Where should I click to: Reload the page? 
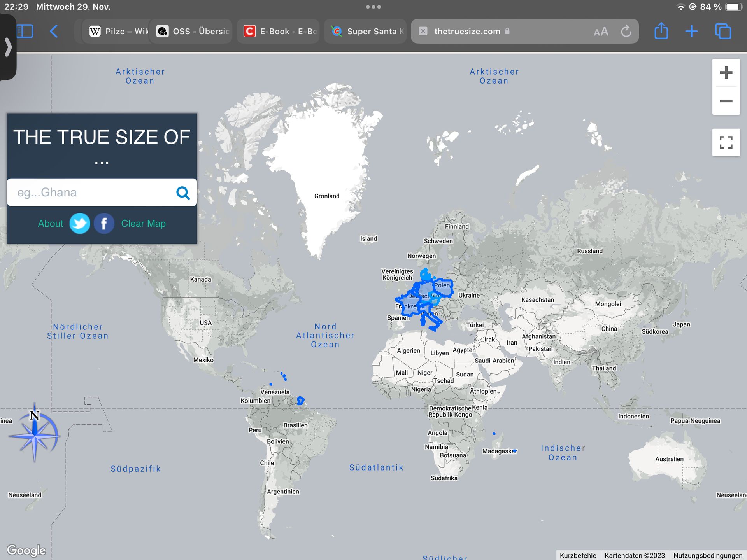(626, 31)
